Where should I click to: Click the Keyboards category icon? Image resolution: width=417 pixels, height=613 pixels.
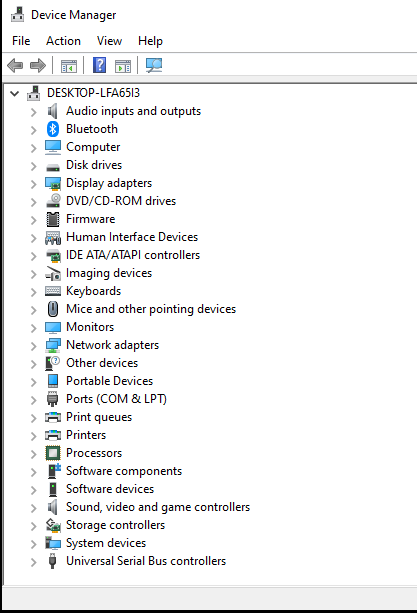point(53,291)
